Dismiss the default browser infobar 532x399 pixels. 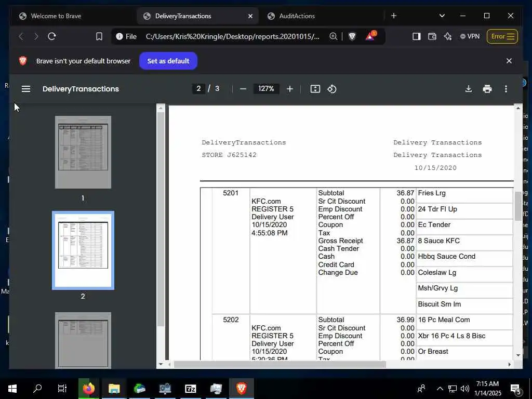pos(509,61)
